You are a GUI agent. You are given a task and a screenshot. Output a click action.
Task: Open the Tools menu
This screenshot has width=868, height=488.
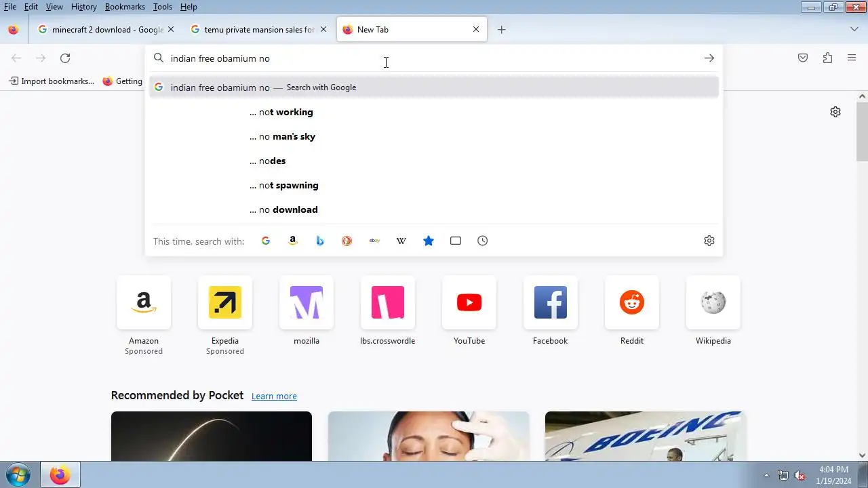pyautogui.click(x=163, y=7)
